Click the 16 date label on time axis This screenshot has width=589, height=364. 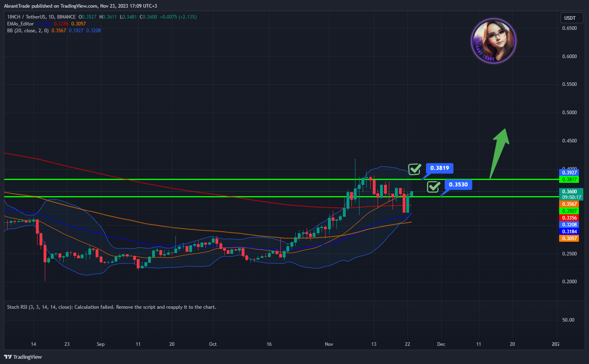click(x=269, y=344)
